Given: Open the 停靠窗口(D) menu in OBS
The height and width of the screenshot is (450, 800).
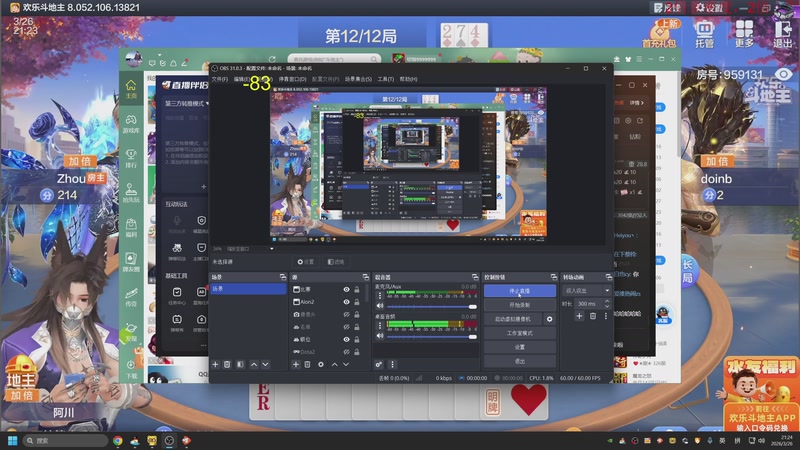Looking at the screenshot, I should (x=292, y=79).
